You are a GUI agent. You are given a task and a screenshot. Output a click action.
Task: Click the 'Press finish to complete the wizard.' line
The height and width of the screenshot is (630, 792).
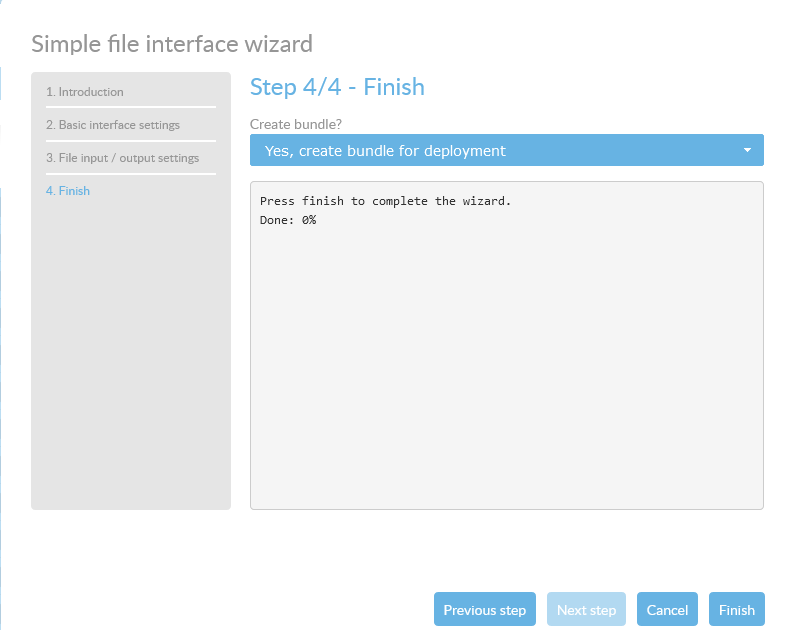(385, 201)
